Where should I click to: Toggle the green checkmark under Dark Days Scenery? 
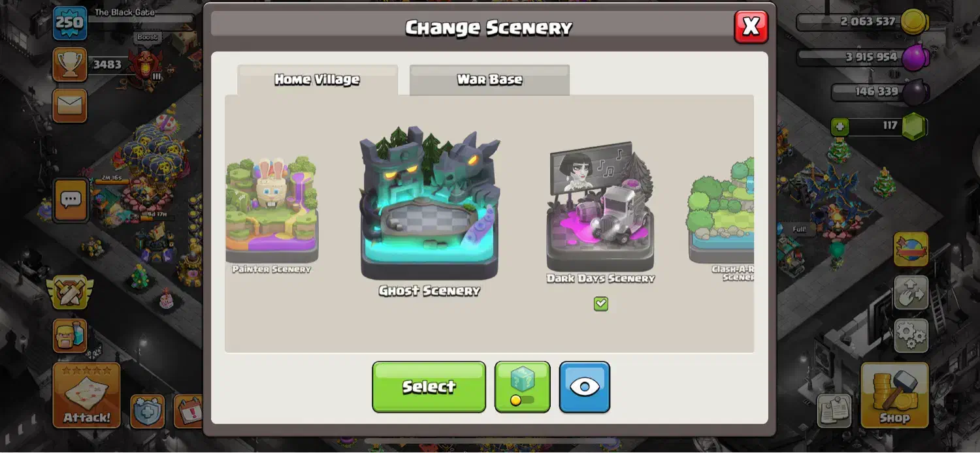(601, 304)
